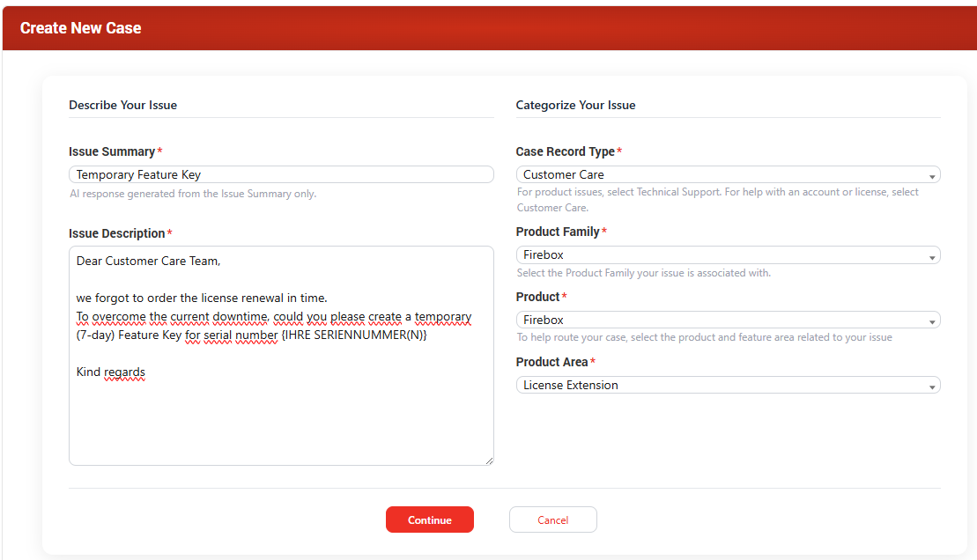Click the Product Family label
The height and width of the screenshot is (560, 977).
click(x=558, y=232)
